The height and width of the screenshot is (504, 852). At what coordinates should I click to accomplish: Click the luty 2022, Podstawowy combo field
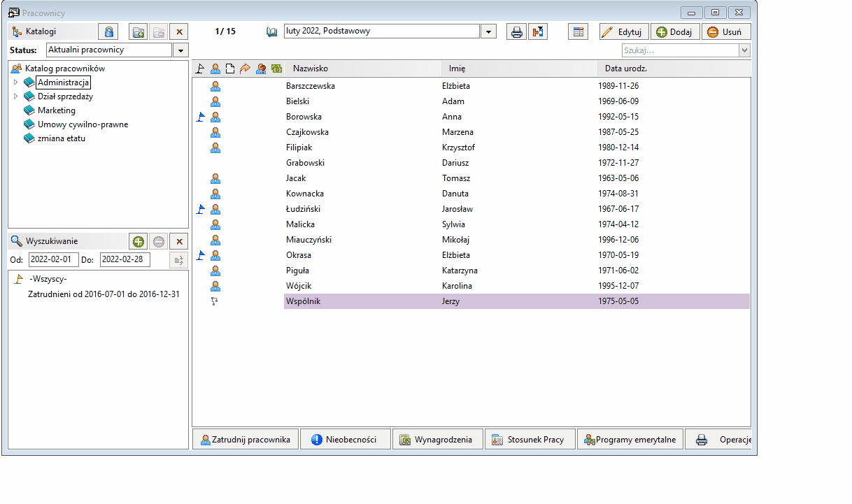coord(381,31)
